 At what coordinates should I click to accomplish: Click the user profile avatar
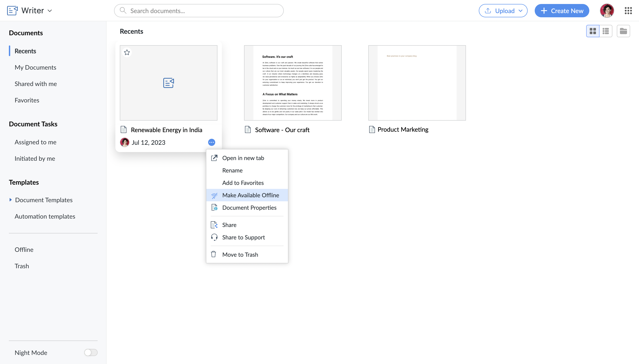(607, 11)
